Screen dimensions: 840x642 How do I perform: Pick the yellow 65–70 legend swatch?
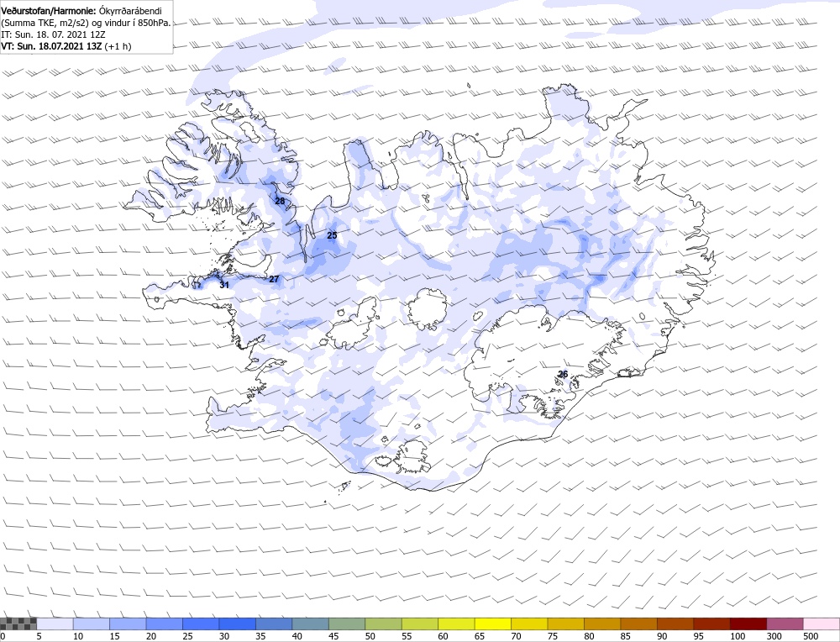tap(493, 624)
